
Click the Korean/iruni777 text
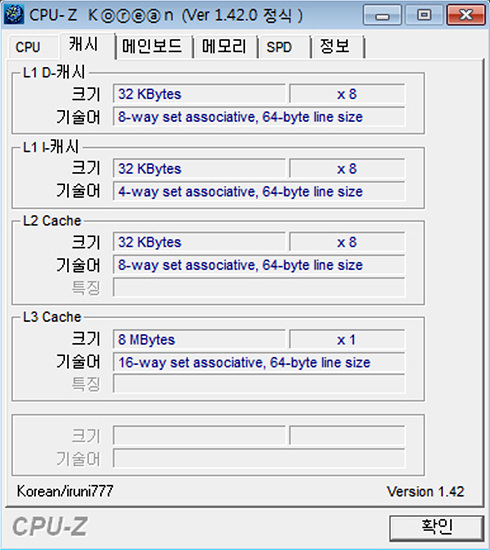pyautogui.click(x=65, y=491)
